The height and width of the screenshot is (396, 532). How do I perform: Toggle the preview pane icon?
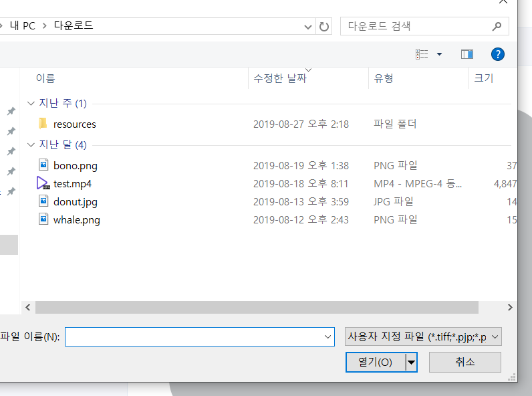(x=467, y=54)
